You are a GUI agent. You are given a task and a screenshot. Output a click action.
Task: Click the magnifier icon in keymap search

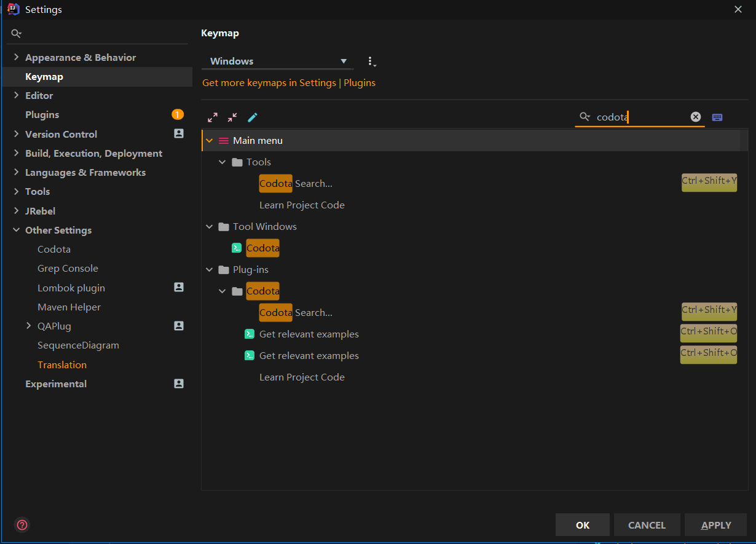(585, 117)
